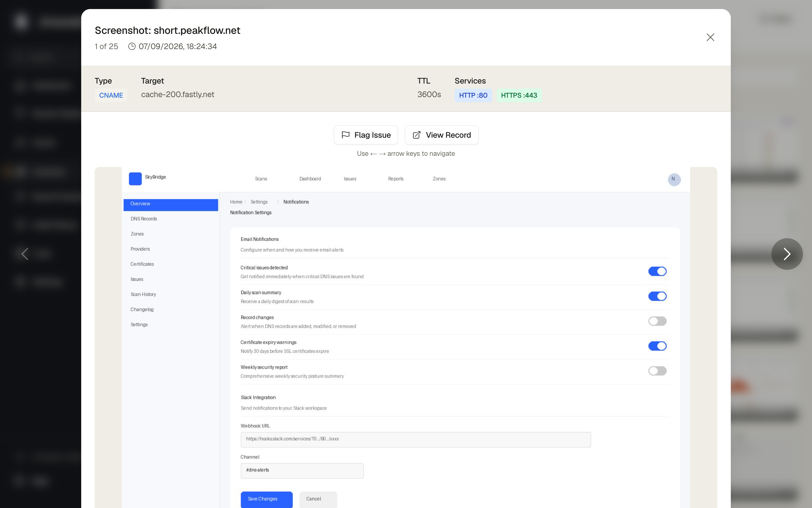Open the Reports nav tab
The image size is (812, 508).
[396, 179]
